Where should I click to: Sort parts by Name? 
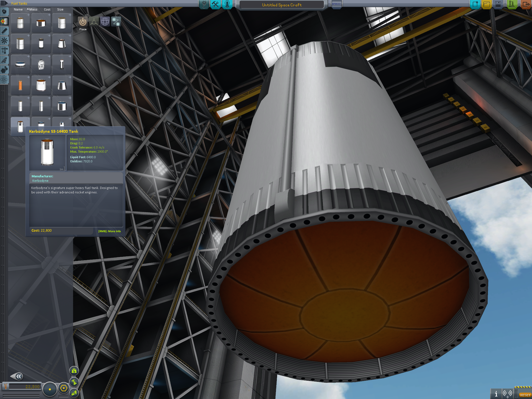[x=18, y=9]
